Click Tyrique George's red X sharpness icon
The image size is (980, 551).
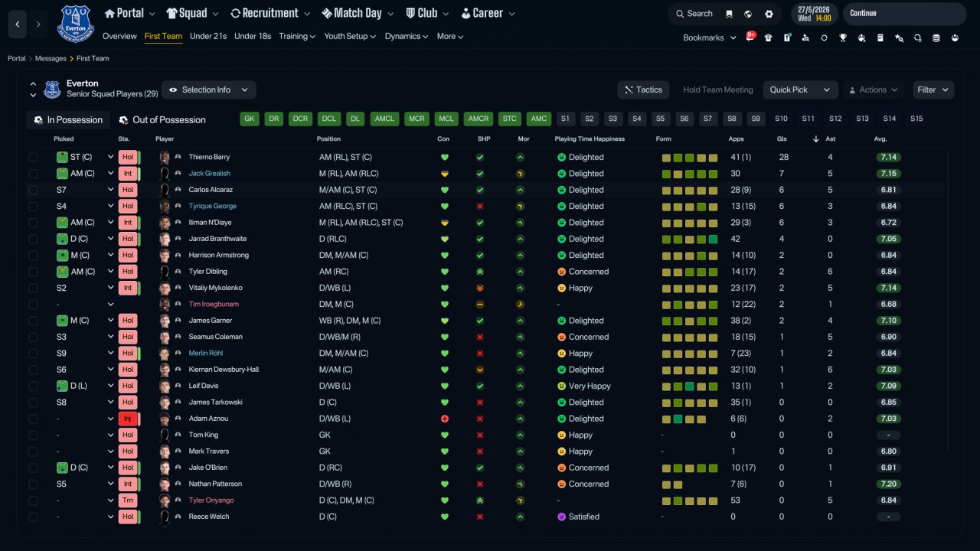tap(480, 206)
